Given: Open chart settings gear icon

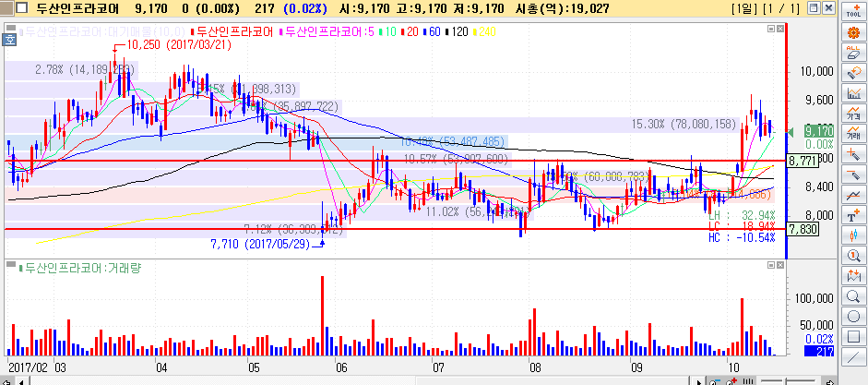Looking at the screenshot, I should [x=853, y=33].
